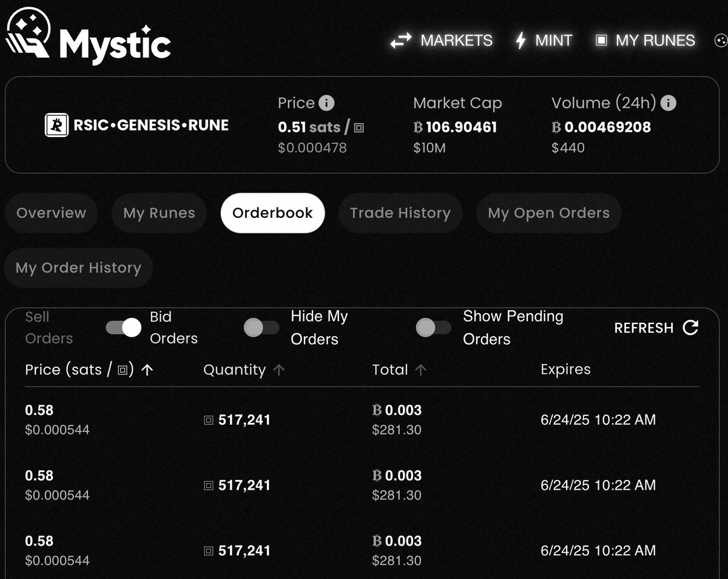This screenshot has width=728, height=579.
Task: Toggle the Total column sort arrow
Action: coord(422,369)
